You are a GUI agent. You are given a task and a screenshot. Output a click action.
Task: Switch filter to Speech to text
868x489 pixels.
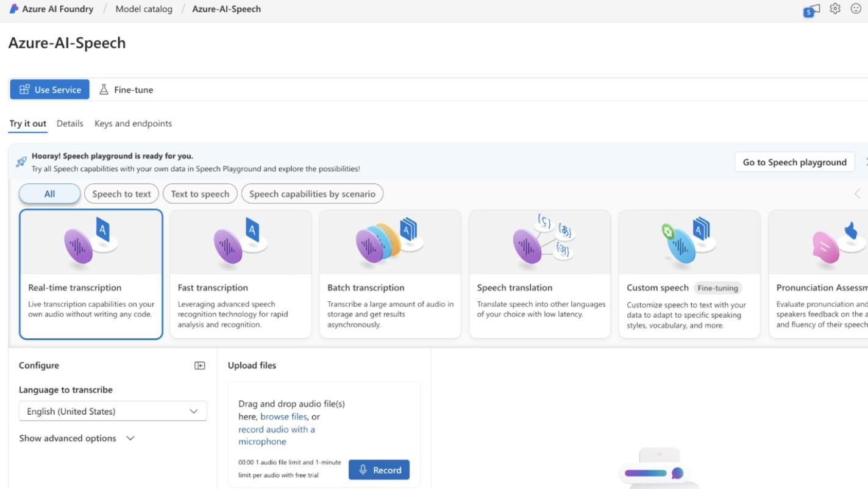coord(121,193)
